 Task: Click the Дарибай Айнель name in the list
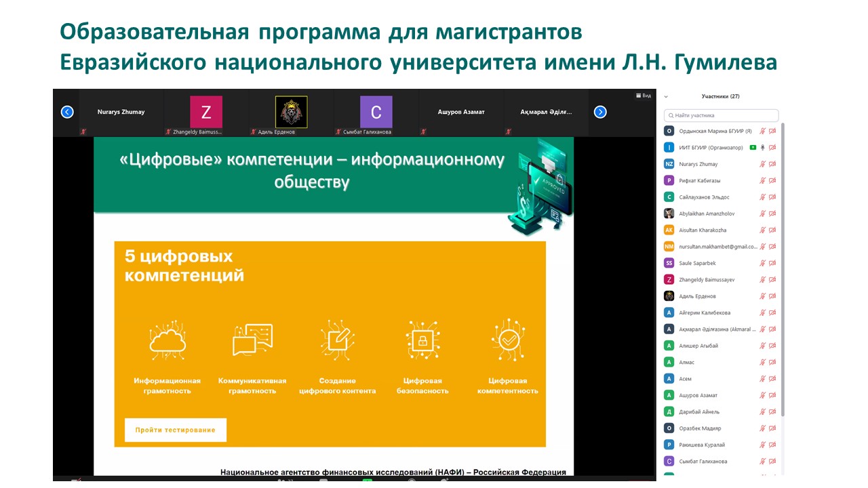699,412
